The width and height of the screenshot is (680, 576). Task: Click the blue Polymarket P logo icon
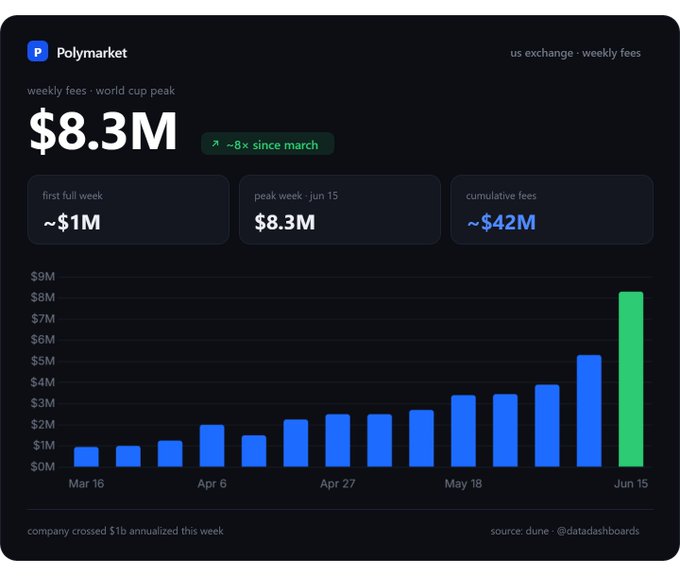(x=38, y=51)
